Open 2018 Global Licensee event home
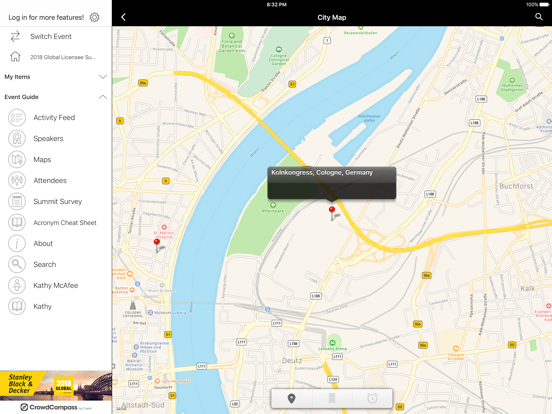The height and width of the screenshot is (414, 552). click(x=63, y=57)
